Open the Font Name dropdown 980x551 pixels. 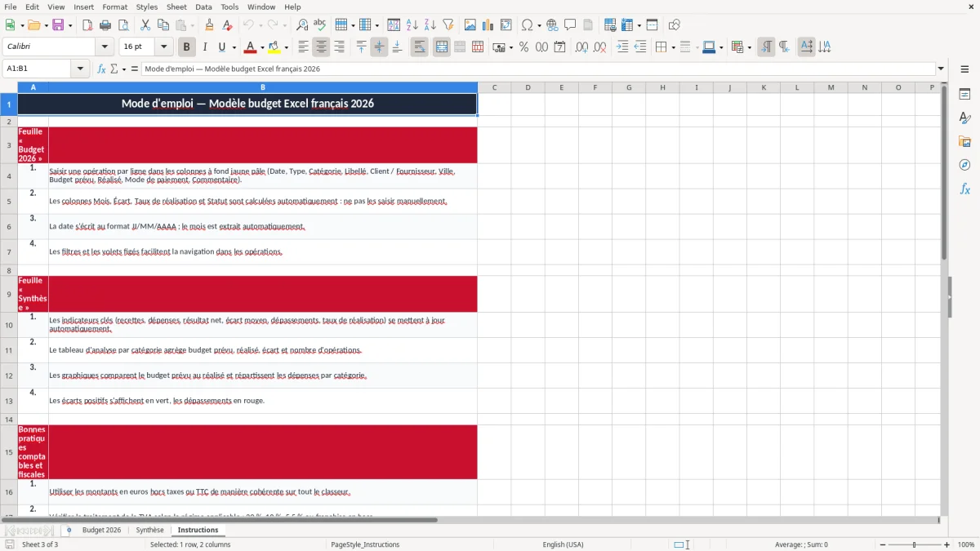tap(105, 47)
